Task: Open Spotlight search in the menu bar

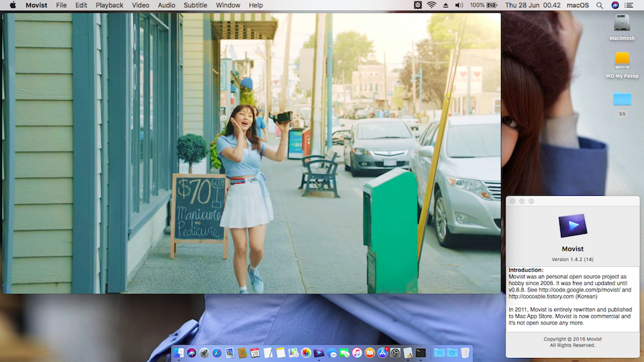Action: click(598, 5)
